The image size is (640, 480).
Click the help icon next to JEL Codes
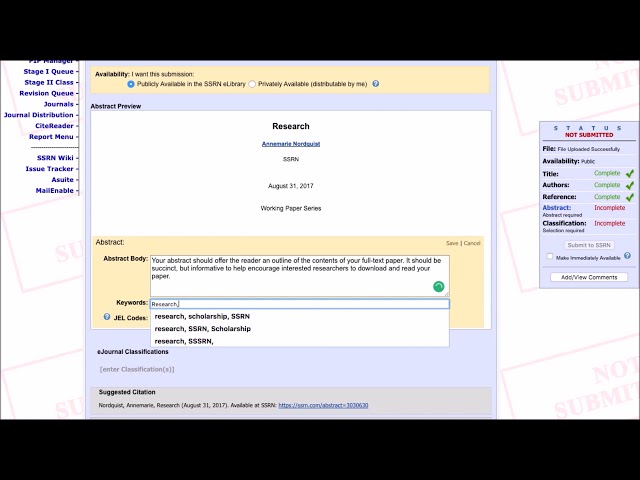(x=107, y=317)
